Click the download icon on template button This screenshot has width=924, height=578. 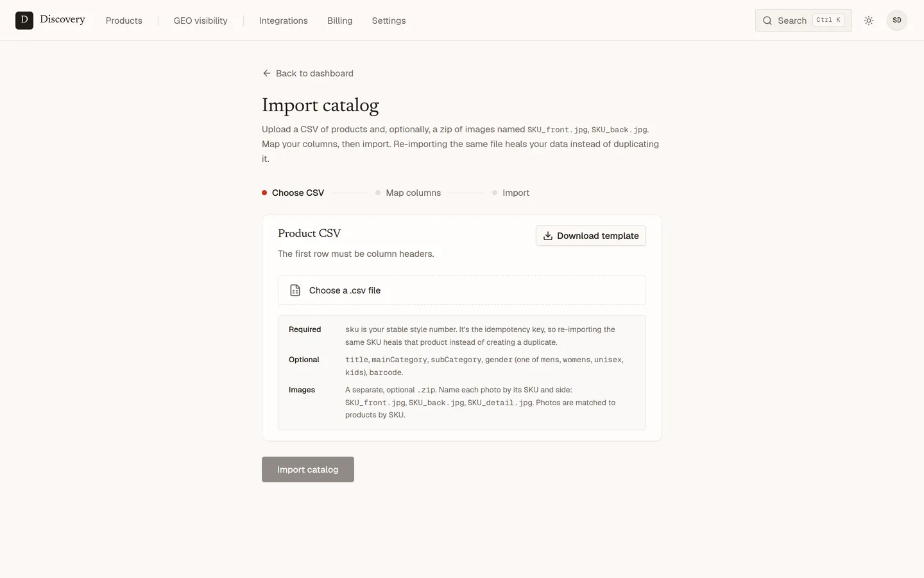[x=548, y=236]
